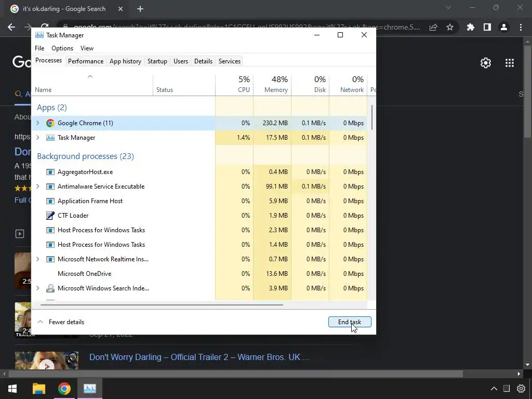Select first Host Process for Windows Tasks

(200, 230)
